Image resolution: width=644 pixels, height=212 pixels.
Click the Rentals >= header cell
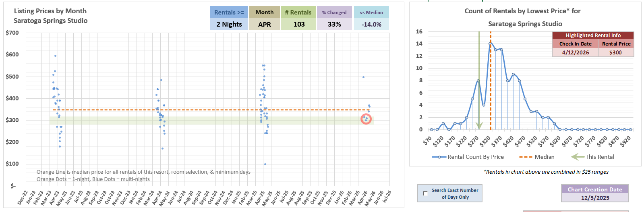[229, 12]
